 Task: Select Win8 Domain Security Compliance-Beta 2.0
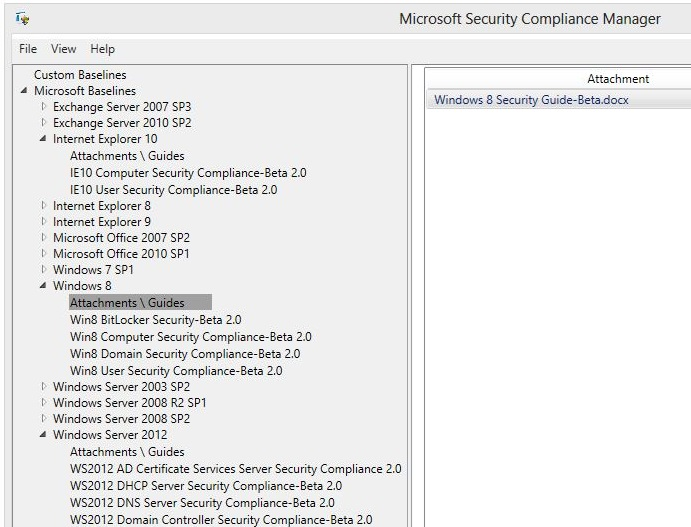point(184,353)
